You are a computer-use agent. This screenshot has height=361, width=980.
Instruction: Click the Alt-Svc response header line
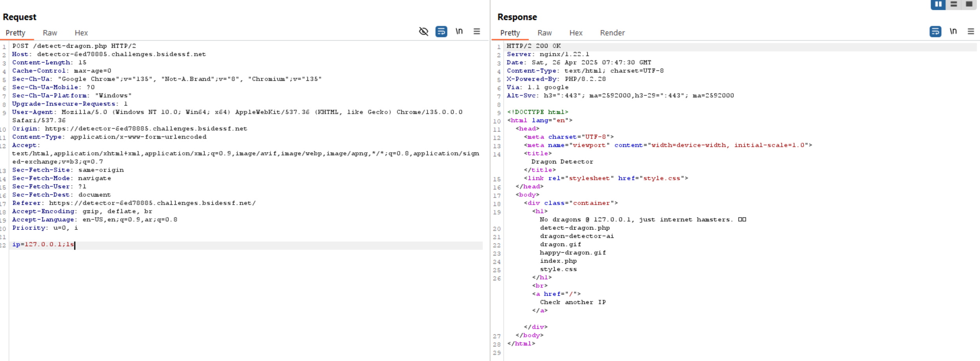click(620, 96)
